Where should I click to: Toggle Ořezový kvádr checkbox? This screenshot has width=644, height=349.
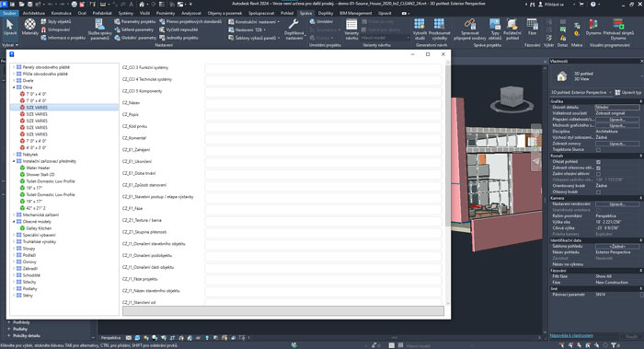click(598, 192)
